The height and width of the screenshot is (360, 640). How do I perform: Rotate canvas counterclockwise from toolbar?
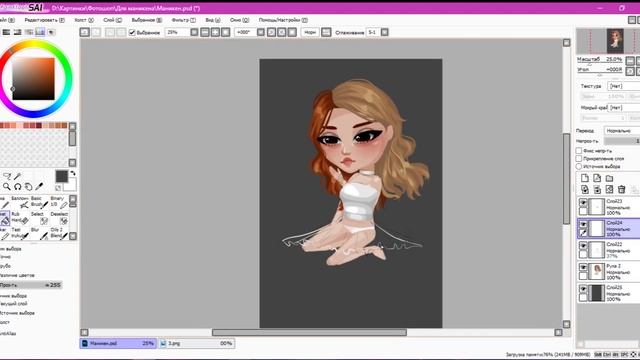[x=271, y=32]
